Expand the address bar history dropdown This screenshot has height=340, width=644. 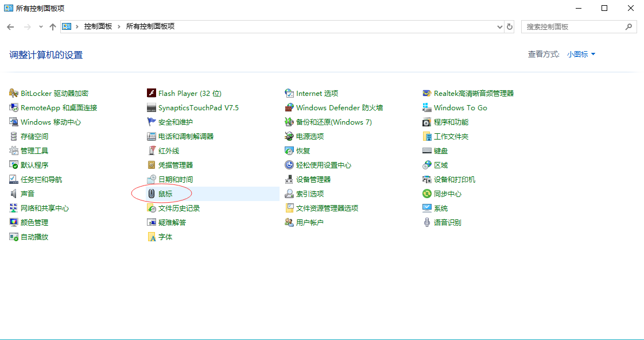pyautogui.click(x=499, y=26)
